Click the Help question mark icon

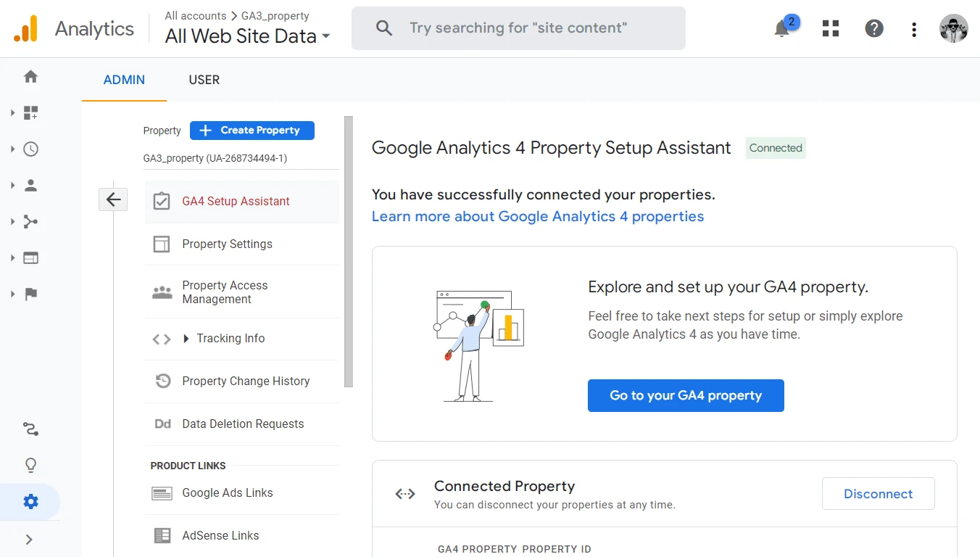pyautogui.click(x=874, y=29)
